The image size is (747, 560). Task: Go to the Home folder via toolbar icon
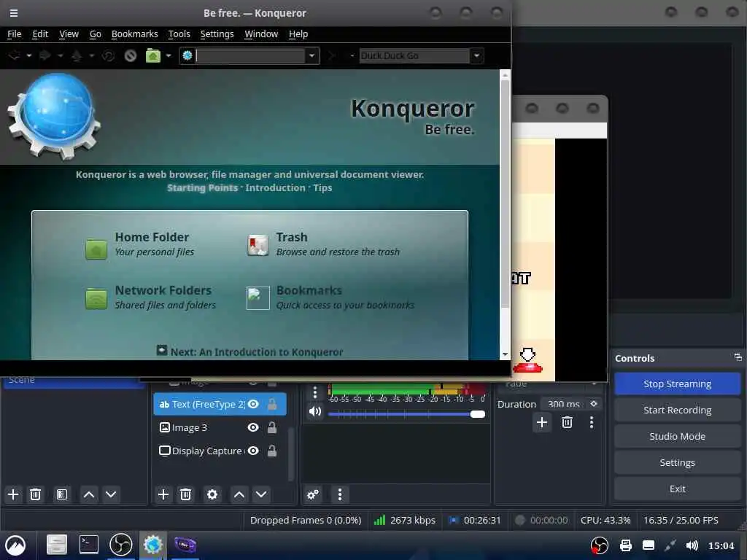153,55
